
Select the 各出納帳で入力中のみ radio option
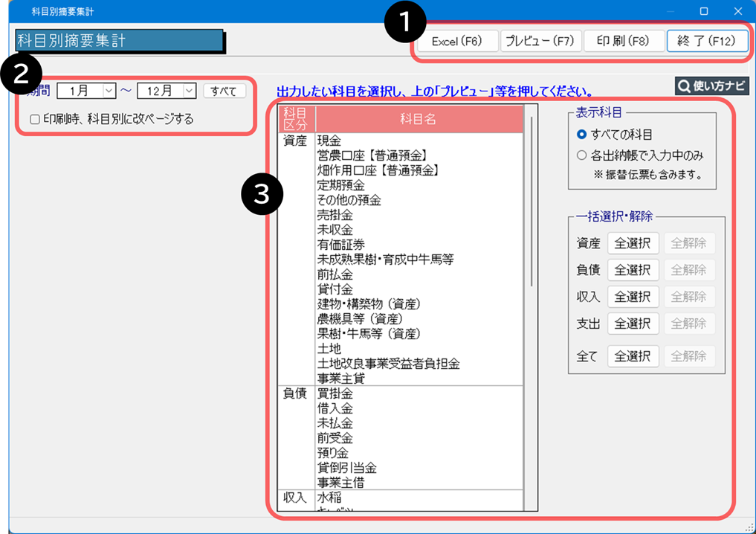pyautogui.click(x=582, y=155)
